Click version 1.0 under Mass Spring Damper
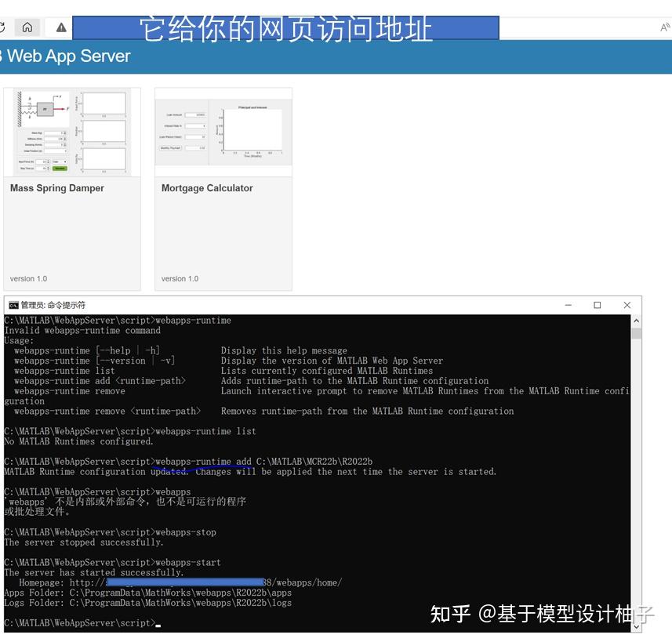 tap(29, 278)
